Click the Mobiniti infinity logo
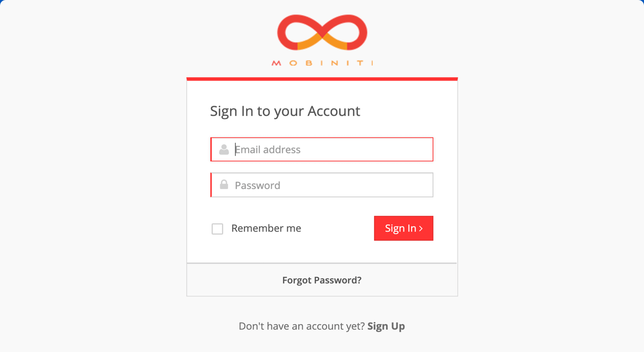The width and height of the screenshot is (644, 352). 322,32
